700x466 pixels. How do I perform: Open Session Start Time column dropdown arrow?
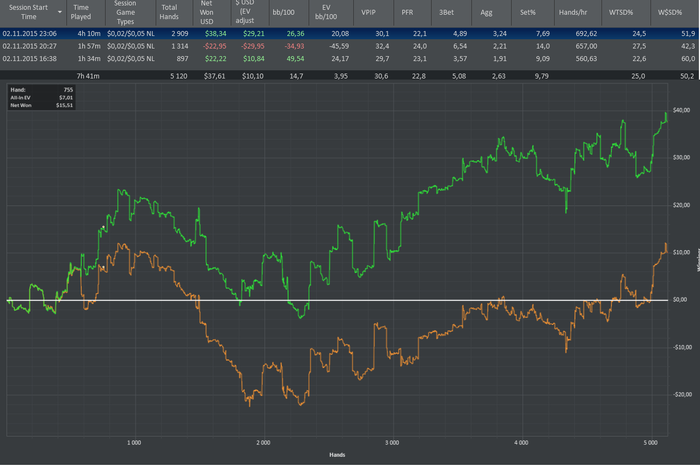coord(60,12)
